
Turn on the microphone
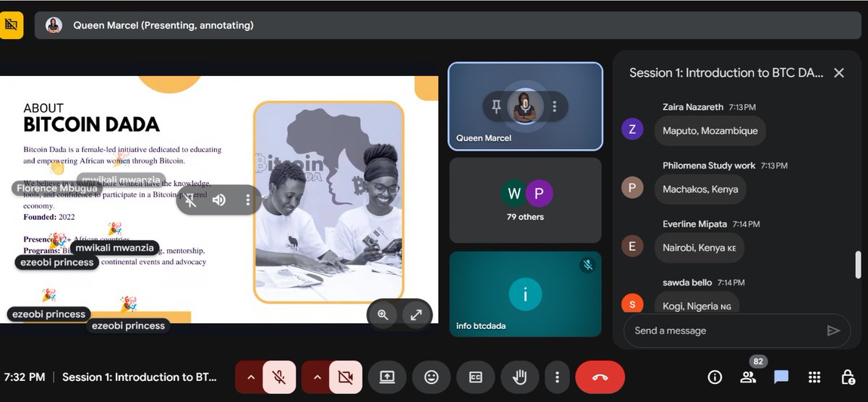coord(278,377)
